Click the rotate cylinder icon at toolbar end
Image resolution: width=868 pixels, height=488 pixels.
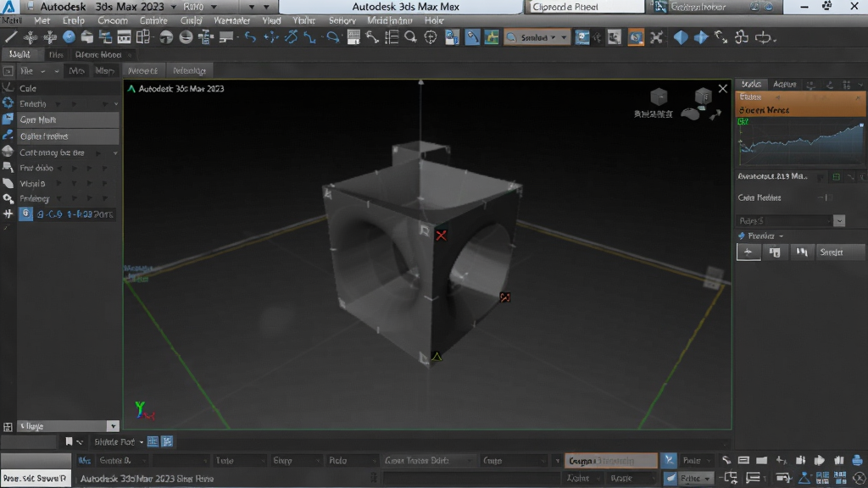pyautogui.click(x=764, y=37)
